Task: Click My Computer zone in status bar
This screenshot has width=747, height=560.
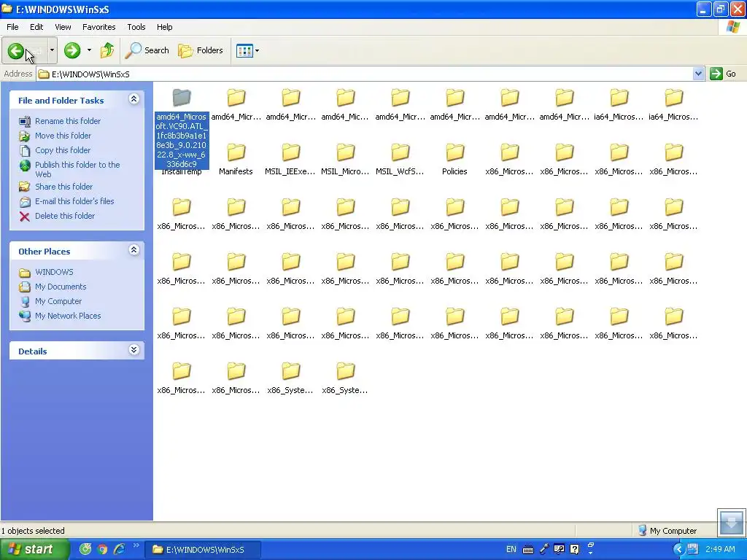Action: pos(667,531)
